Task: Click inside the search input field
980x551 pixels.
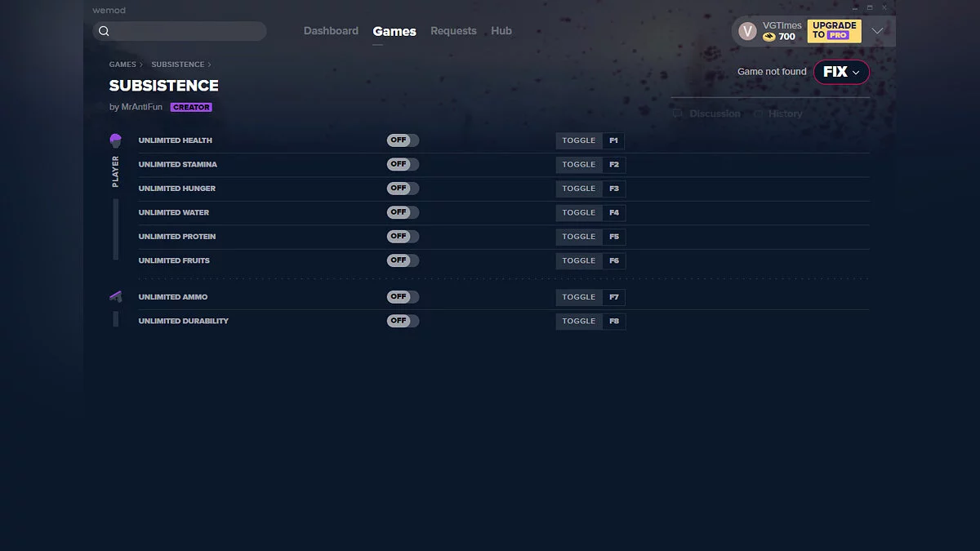Action: pyautogui.click(x=180, y=31)
